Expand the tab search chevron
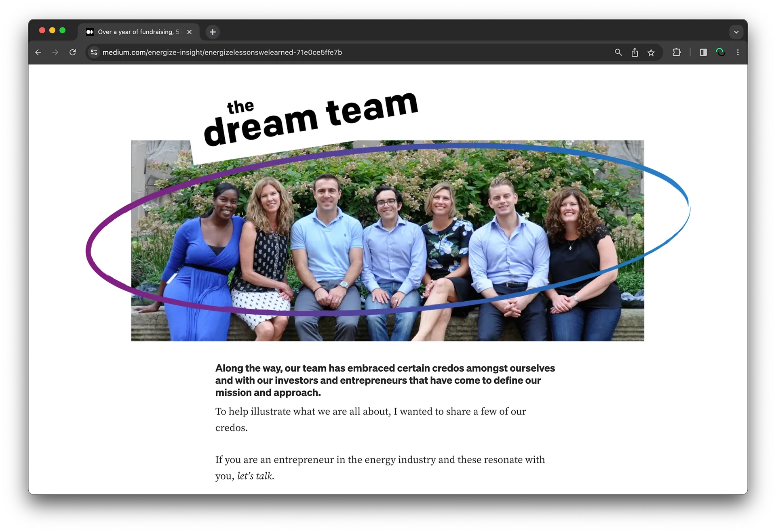This screenshot has width=776, height=532. (x=736, y=32)
